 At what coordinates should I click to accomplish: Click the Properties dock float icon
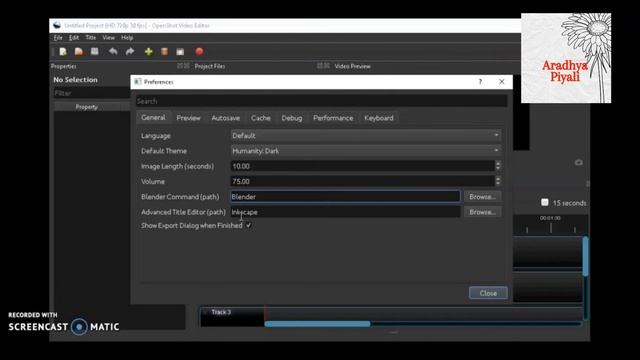point(180,66)
